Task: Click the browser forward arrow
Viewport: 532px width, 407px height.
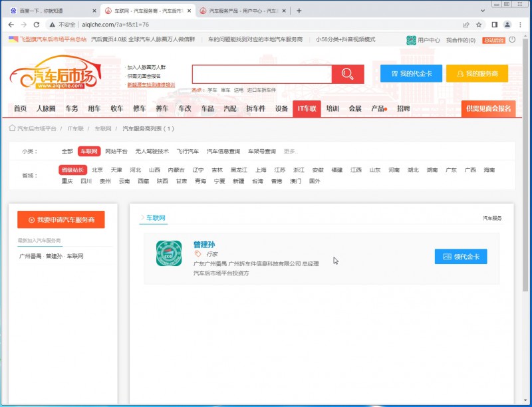Action: coord(24,25)
